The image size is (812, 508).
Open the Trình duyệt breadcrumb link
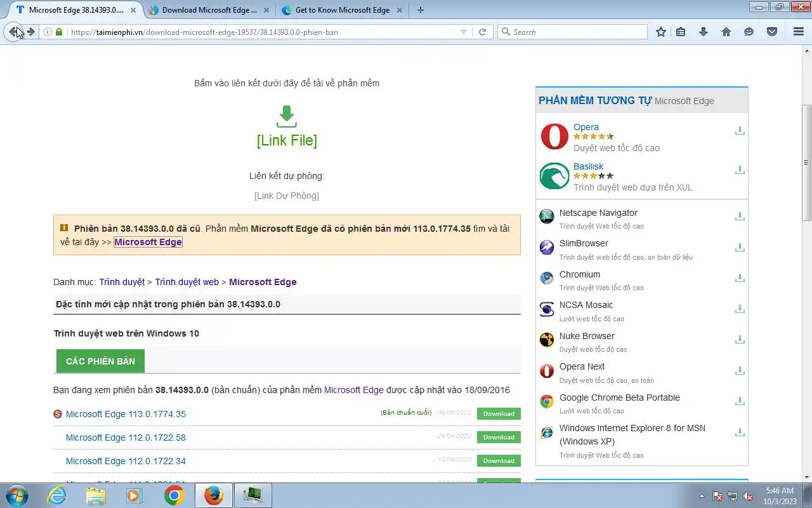click(x=122, y=282)
